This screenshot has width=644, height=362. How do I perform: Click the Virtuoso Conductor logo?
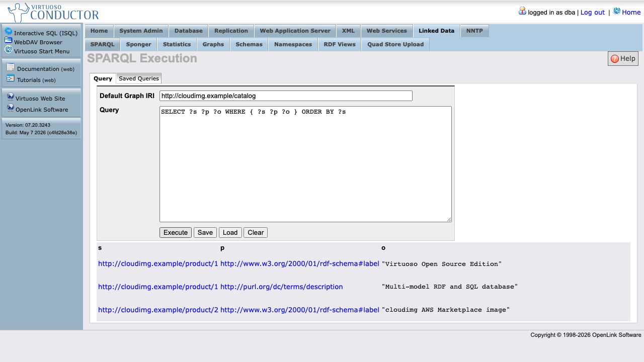click(53, 13)
